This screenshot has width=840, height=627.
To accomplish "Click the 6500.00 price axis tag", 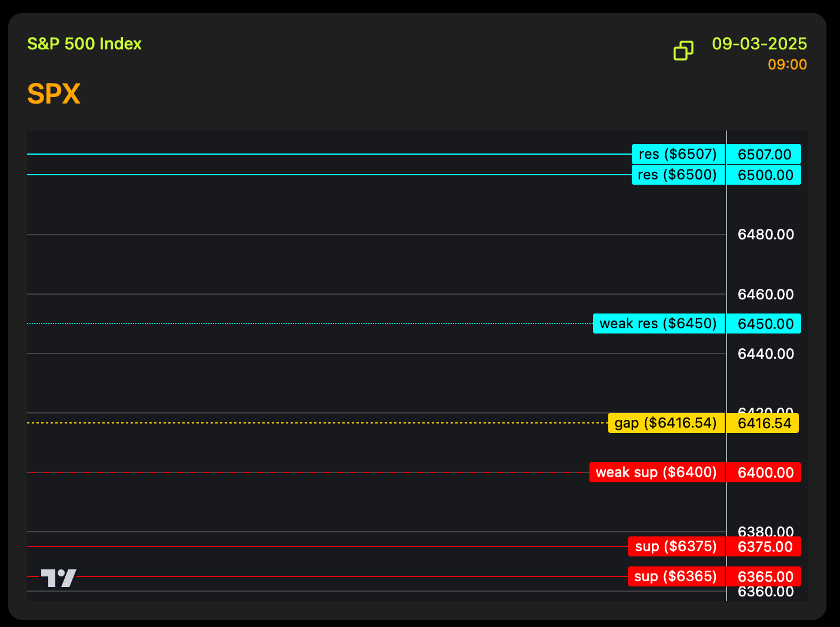I will 764,175.
